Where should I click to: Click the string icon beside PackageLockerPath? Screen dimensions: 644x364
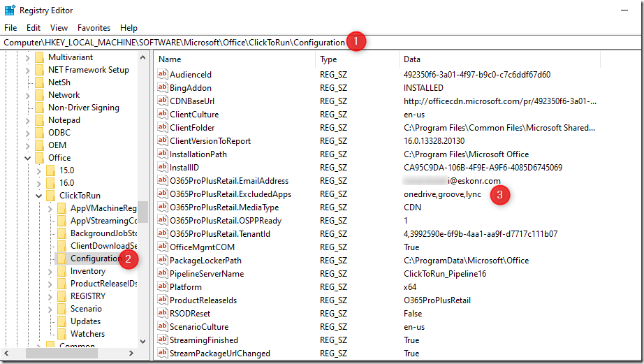point(163,260)
